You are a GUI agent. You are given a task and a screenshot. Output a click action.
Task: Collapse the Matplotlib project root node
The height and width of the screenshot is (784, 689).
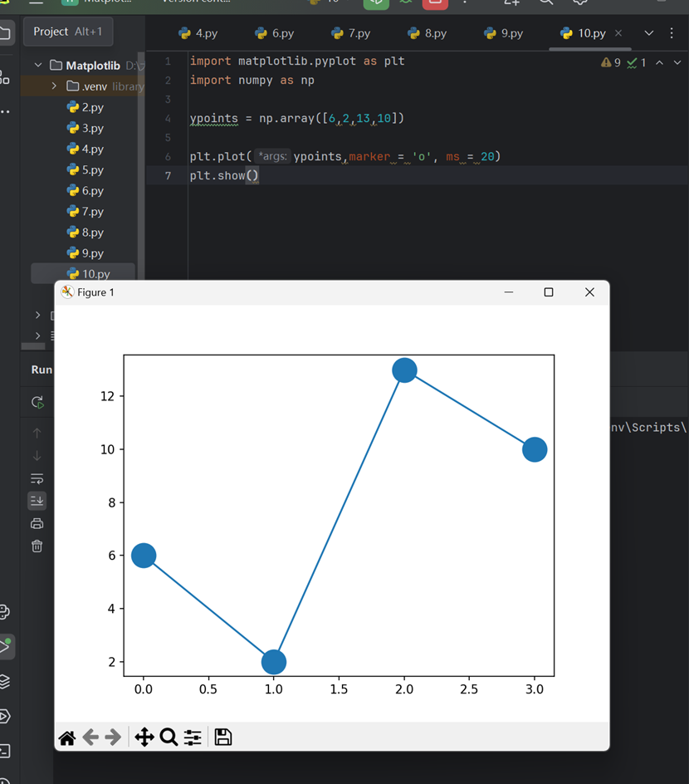(x=38, y=65)
